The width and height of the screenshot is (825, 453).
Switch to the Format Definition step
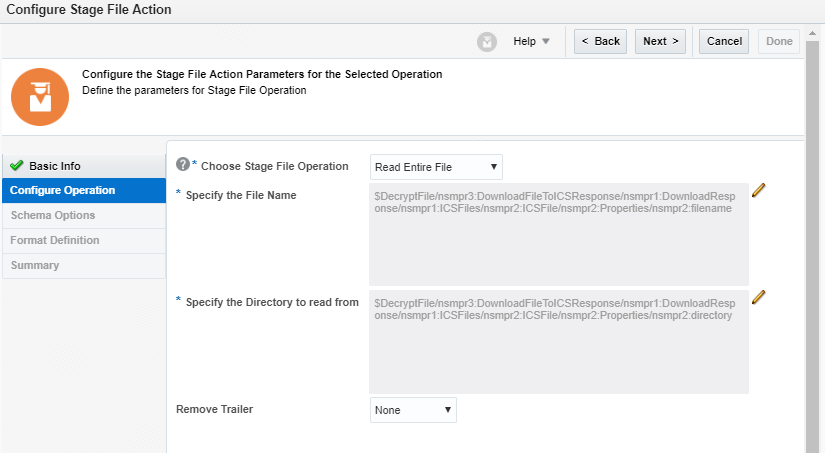(55, 240)
